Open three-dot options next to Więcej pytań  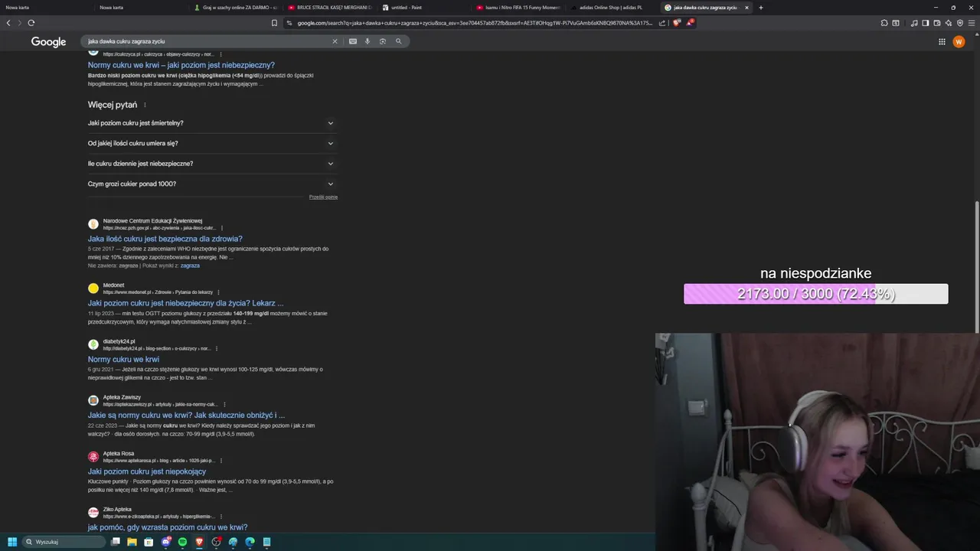145,105
